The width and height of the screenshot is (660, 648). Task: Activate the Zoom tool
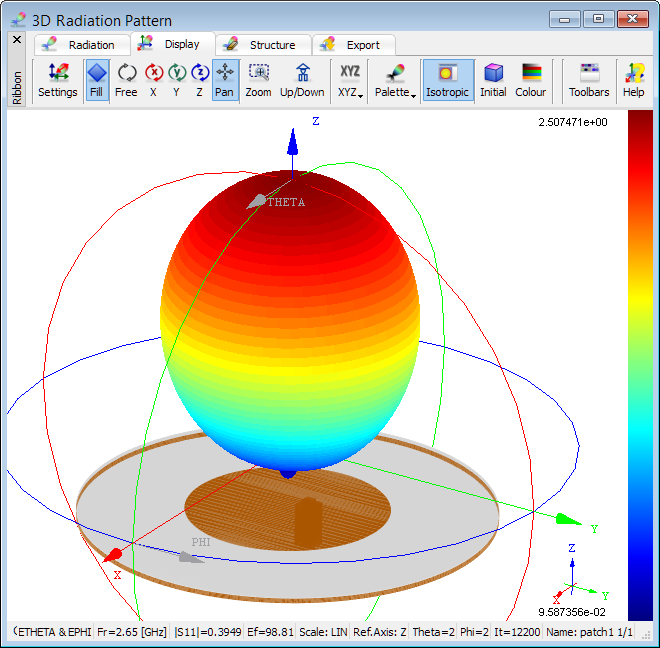pyautogui.click(x=258, y=80)
